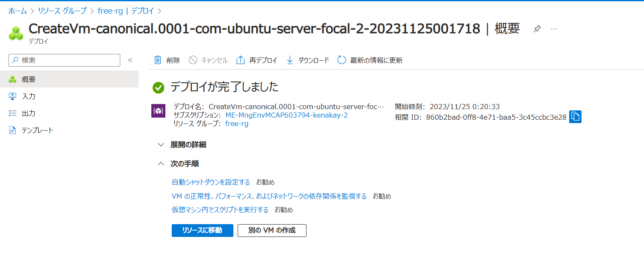Collapse the sidebar with double chevron
This screenshot has height=273, width=644.
[130, 60]
